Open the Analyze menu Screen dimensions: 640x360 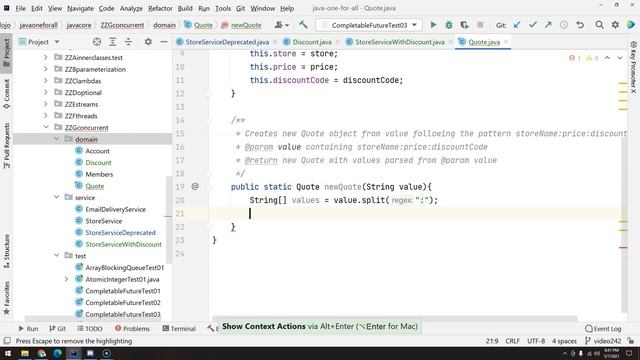click(x=131, y=8)
